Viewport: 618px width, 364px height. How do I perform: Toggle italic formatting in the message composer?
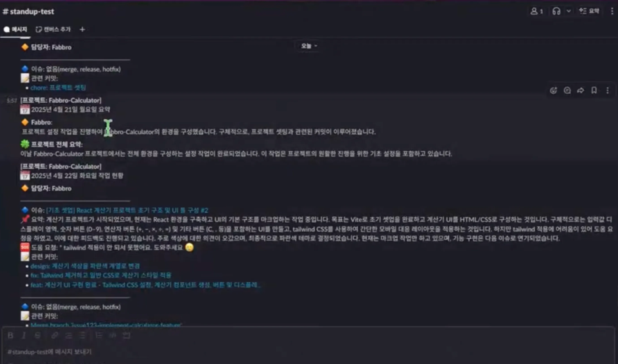(24, 335)
